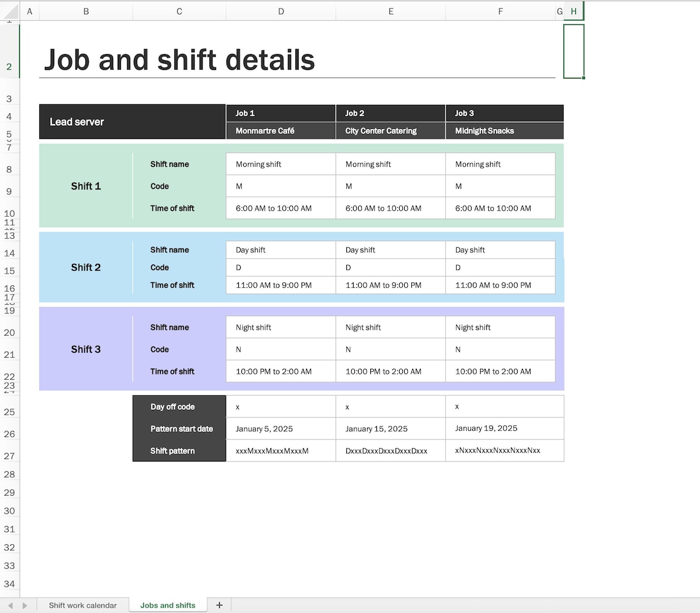Select the 11:00 AM to 9:00 PM cell under Job 1

click(x=281, y=285)
